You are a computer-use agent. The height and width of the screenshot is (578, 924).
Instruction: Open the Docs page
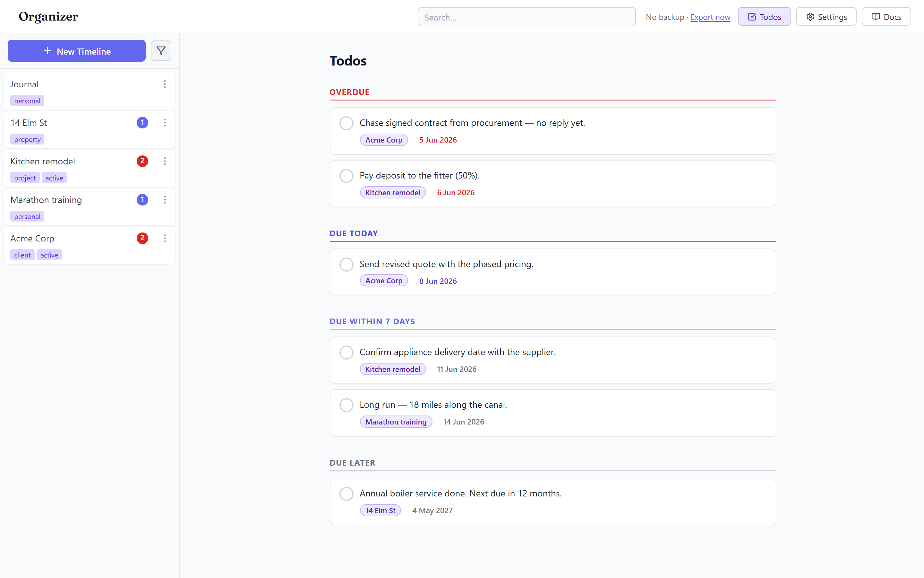point(886,17)
